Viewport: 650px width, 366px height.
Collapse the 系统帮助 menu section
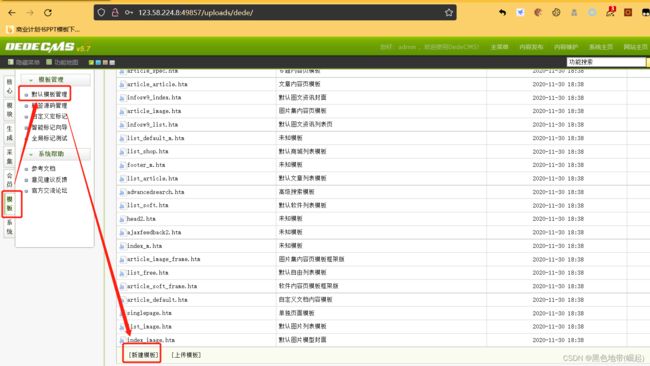pyautogui.click(x=56, y=154)
